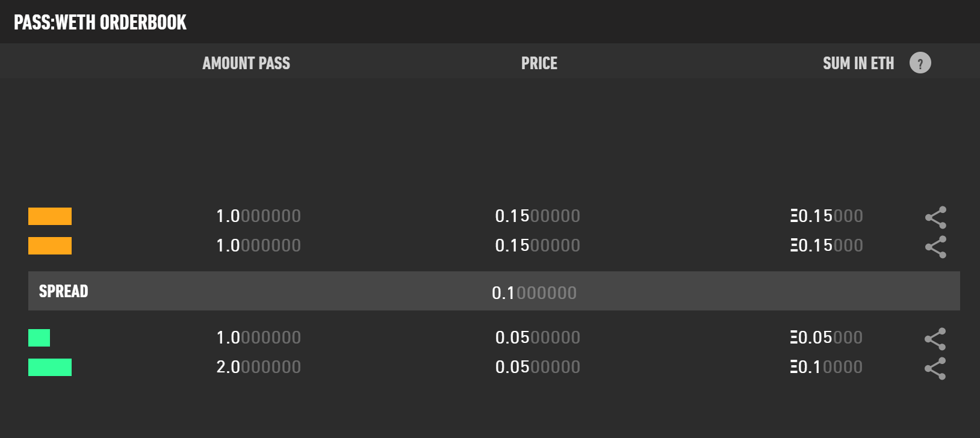The image size is (980, 438).
Task: Click orange bar of second sell order
Action: point(50,245)
